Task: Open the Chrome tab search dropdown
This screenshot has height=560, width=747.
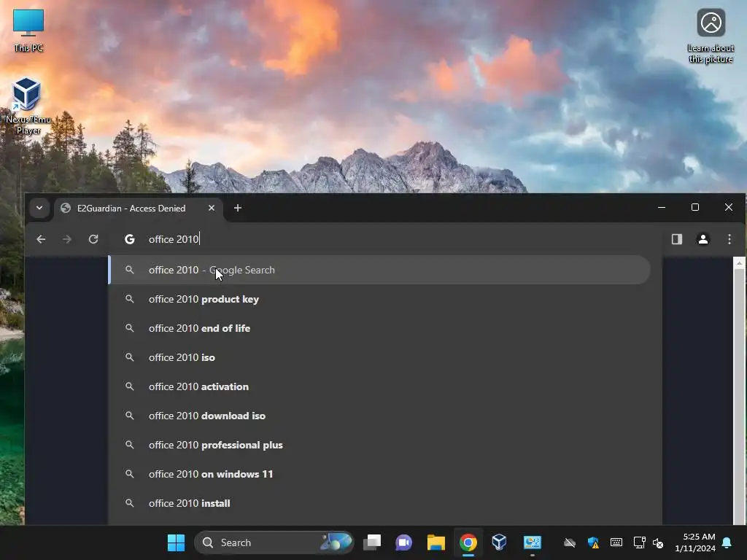Action: [39, 208]
